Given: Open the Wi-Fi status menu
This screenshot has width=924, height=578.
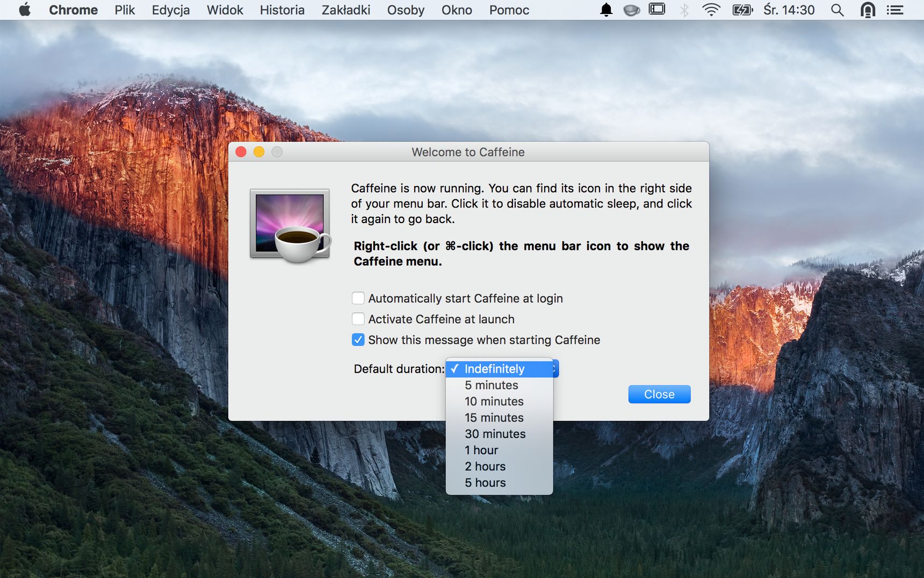Looking at the screenshot, I should point(711,10).
